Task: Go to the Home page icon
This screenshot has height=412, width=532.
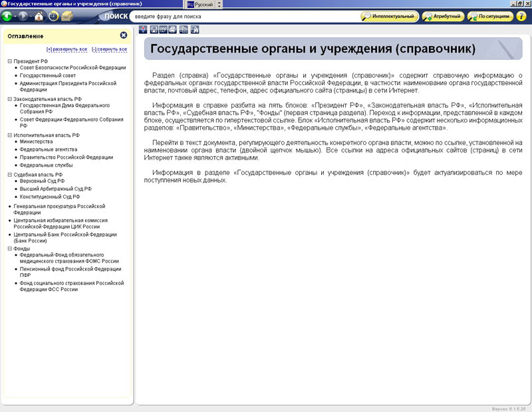Action: (39, 16)
